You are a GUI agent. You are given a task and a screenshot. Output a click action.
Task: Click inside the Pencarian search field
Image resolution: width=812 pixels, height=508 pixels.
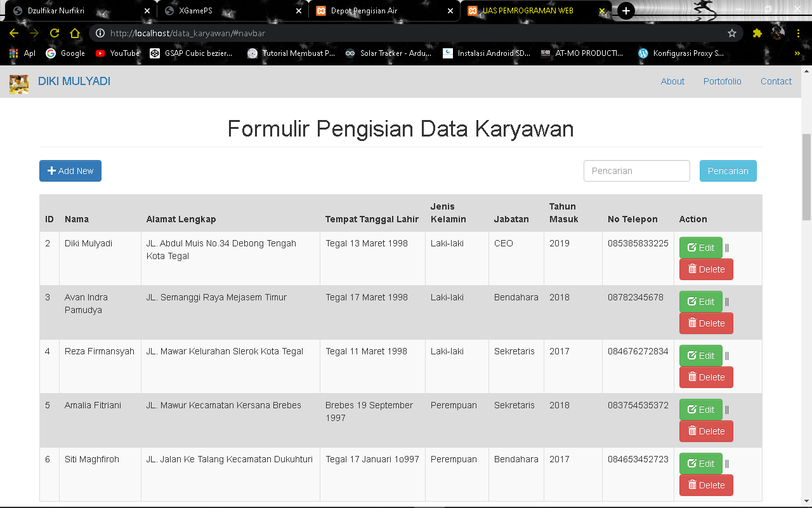636,171
